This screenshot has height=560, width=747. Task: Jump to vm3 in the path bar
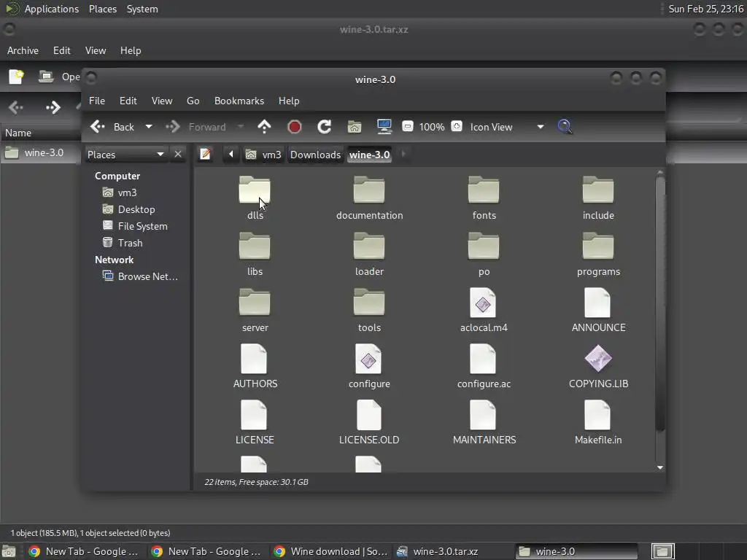(x=263, y=155)
